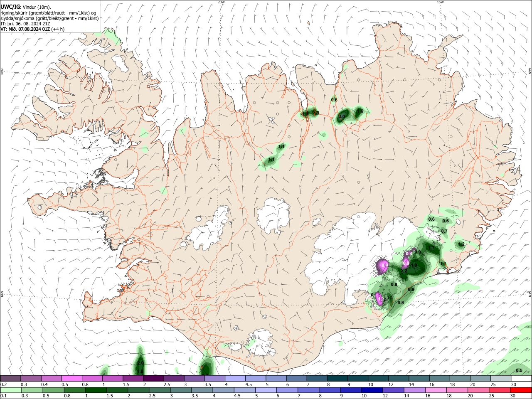Click the '20W' longitude label
532x399 pixels.
click(x=221, y=2)
